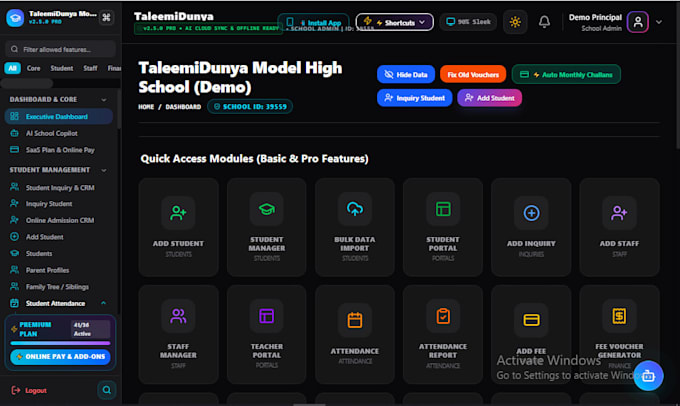Expand the user profile chevron
This screenshot has width=680, height=406.
pyautogui.click(x=659, y=22)
